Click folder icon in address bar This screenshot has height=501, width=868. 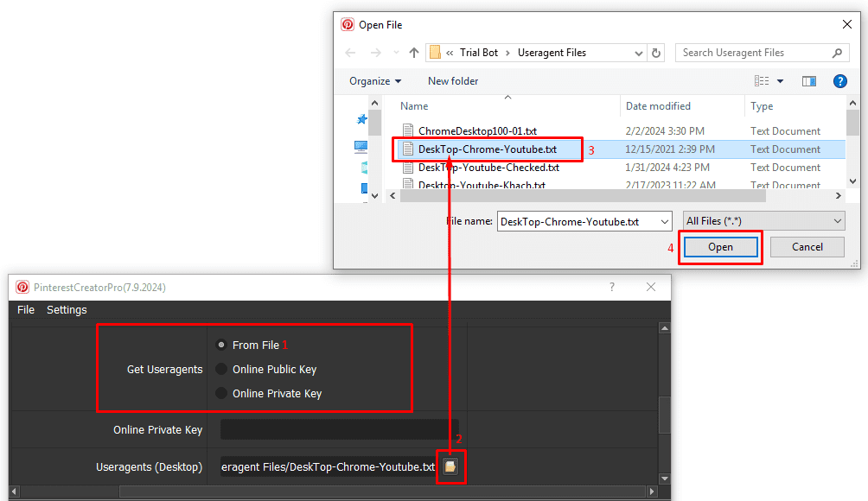[x=436, y=53]
